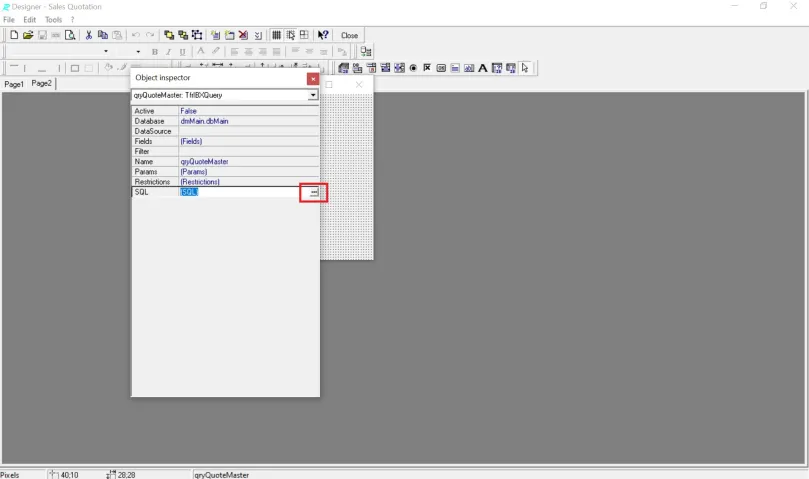Image resolution: width=809 pixels, height=479 pixels.
Task: Open the Tools menu
Action: point(53,19)
